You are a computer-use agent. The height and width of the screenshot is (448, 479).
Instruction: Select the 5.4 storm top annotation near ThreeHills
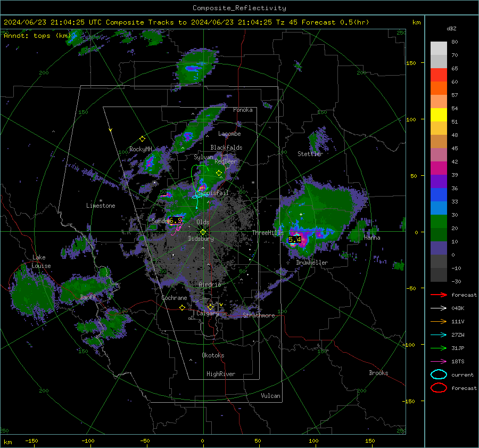(295, 239)
